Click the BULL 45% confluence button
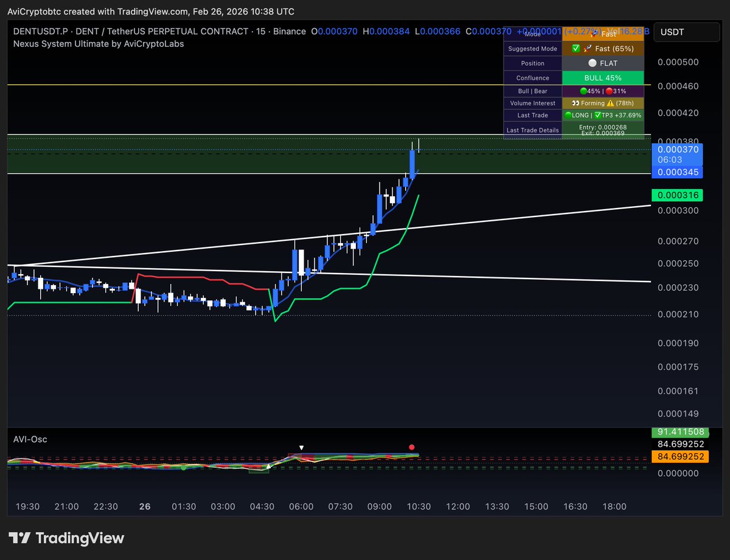The image size is (730, 560). pyautogui.click(x=603, y=77)
